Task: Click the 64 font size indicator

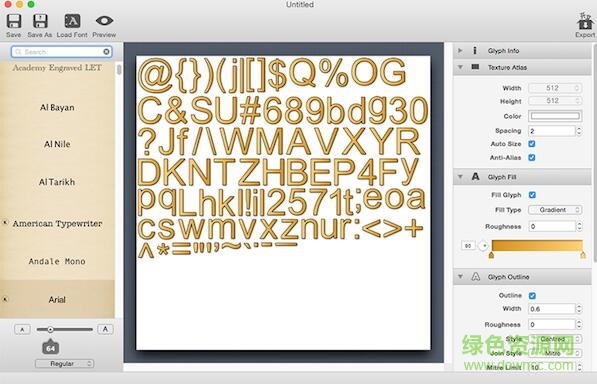Action: pos(50,347)
